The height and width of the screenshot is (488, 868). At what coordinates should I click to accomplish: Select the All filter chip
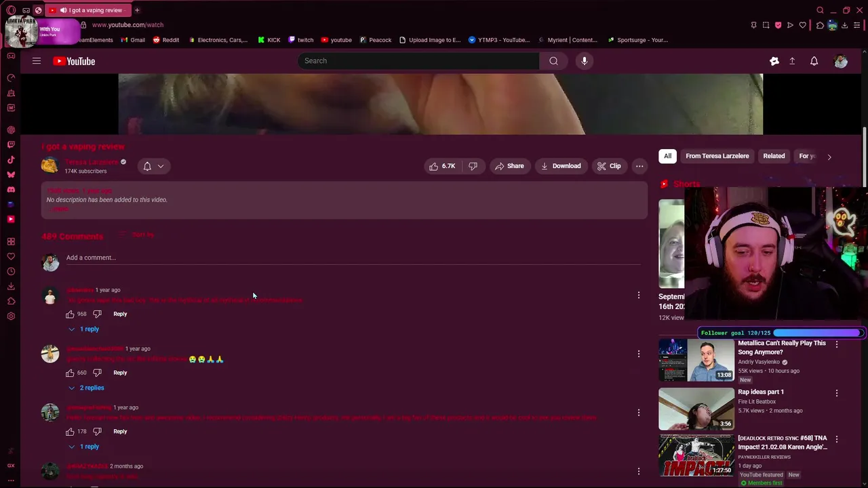click(667, 156)
